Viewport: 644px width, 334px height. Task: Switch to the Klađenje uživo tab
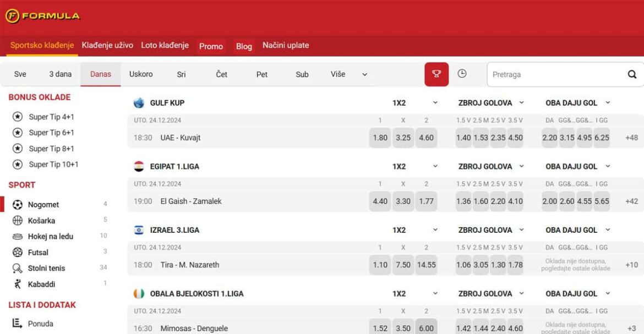(108, 45)
